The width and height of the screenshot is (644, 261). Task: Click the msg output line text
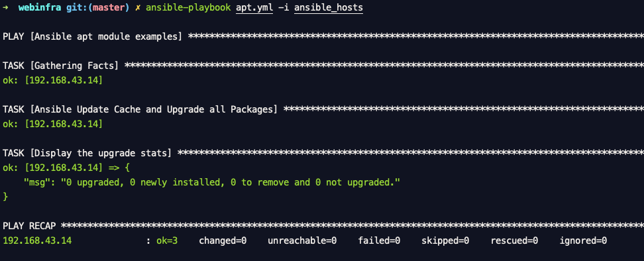(212, 182)
